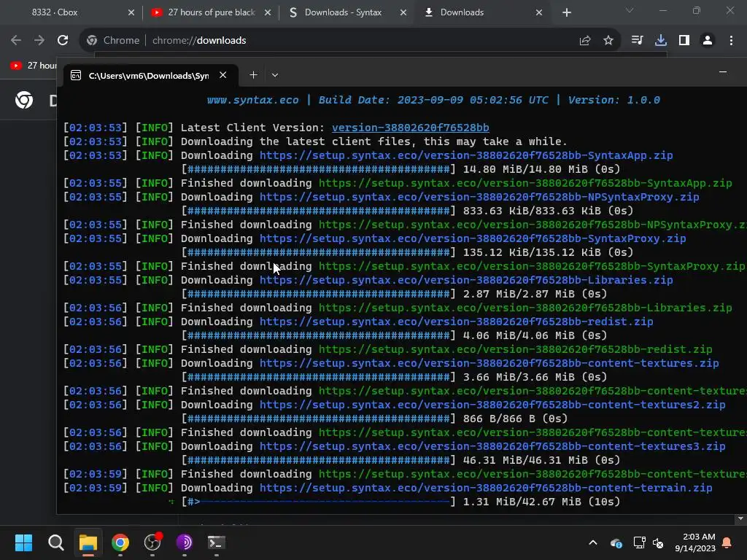Click the 14.80 MiB completed progress bar
Viewport: 747px width, 560px height.
pos(318,169)
